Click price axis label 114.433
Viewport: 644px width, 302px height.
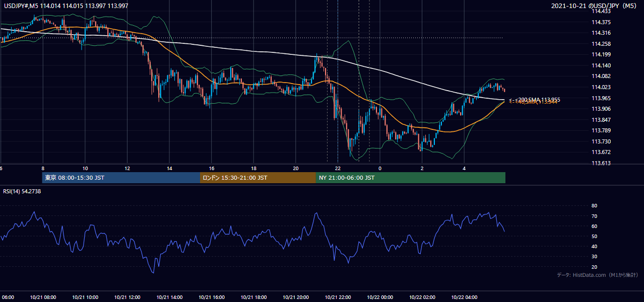click(601, 11)
